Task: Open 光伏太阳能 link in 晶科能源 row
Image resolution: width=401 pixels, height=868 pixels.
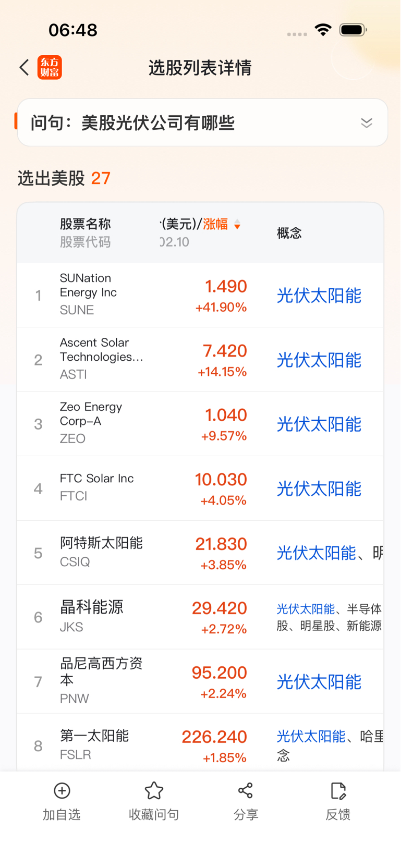Action: 306,609
